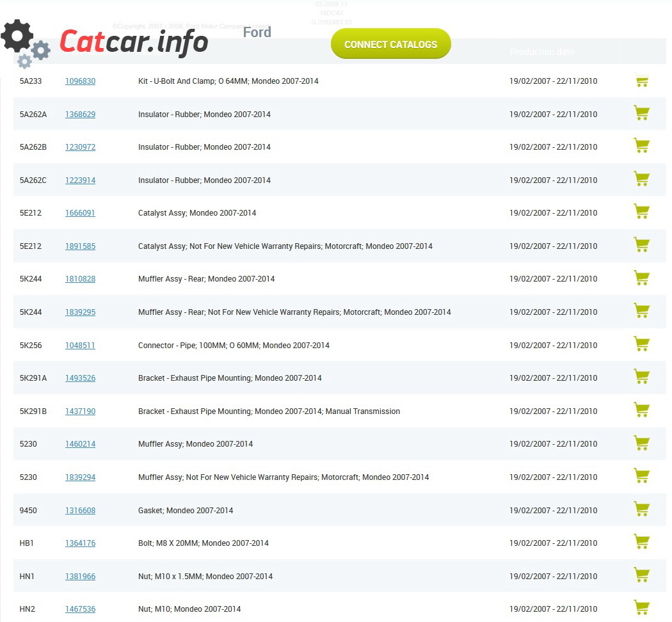
Task: Select position code HB1
Action: [x=26, y=543]
